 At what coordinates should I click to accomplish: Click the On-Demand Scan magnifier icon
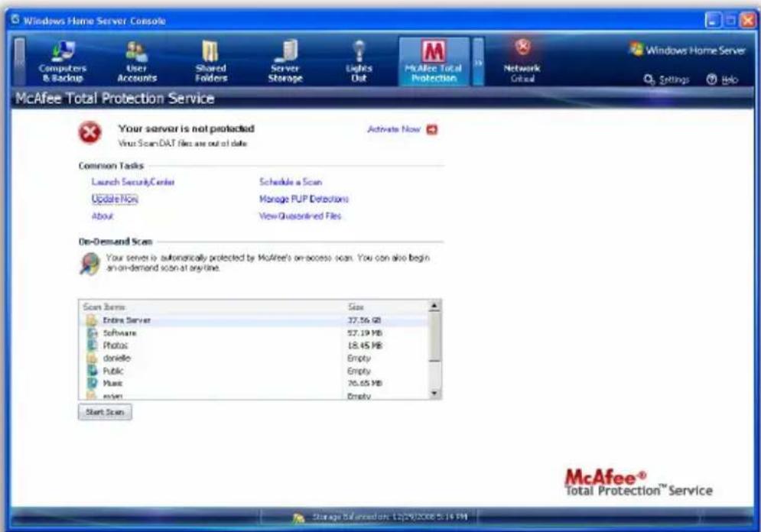pos(89,264)
